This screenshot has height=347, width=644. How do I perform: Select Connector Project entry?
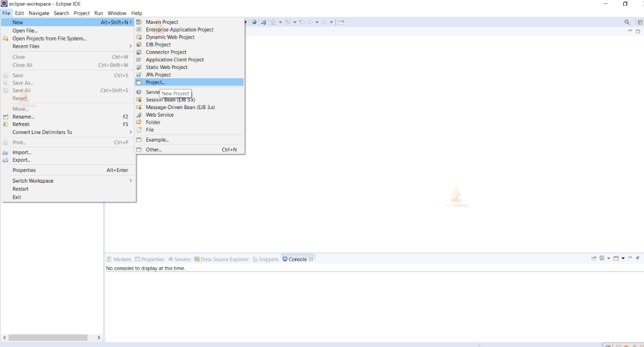tap(189, 52)
